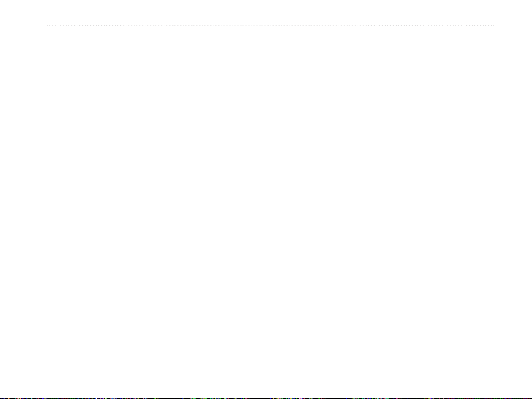Click the right end of the bottom strip

click(x=530, y=398)
